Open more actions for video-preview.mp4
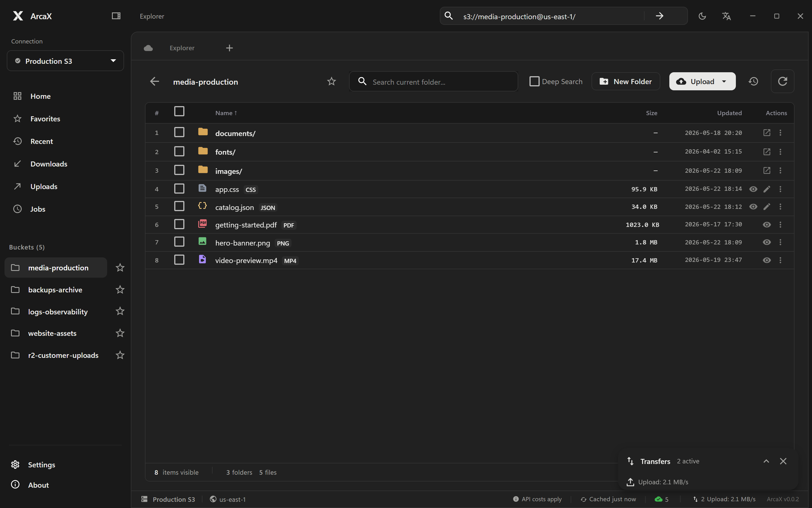The width and height of the screenshot is (812, 508). (x=780, y=260)
